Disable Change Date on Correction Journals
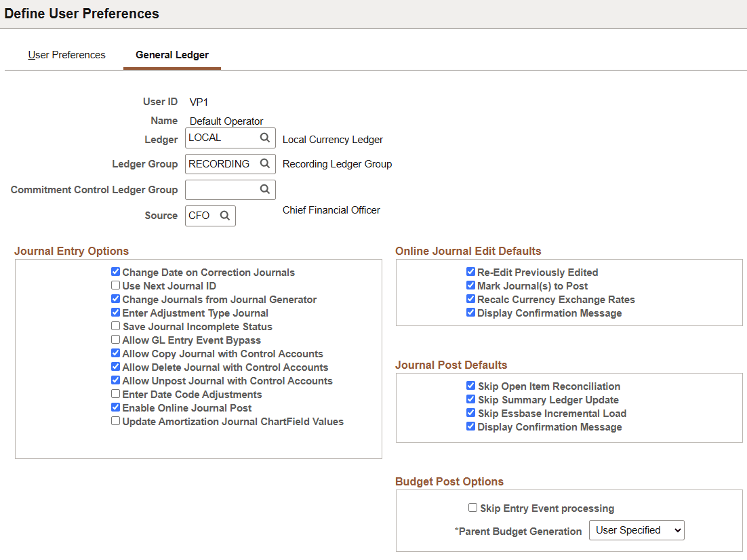This screenshot has height=560, width=747. [x=115, y=271]
